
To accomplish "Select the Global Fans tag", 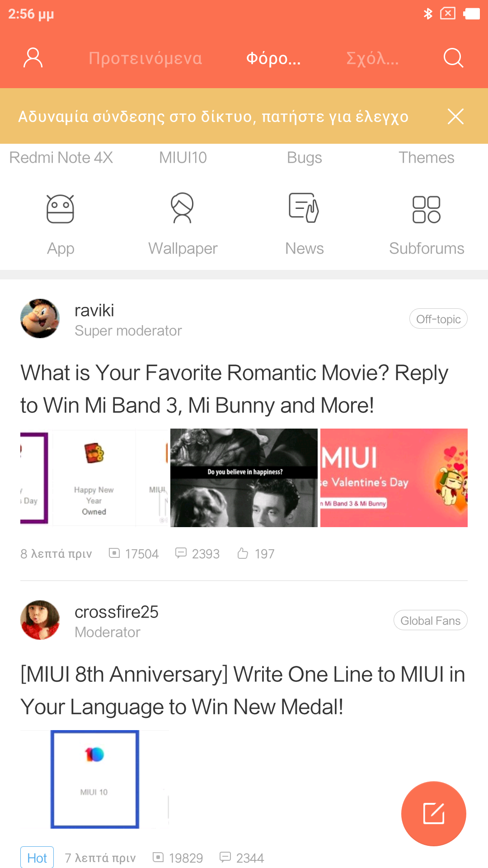I will 431,620.
